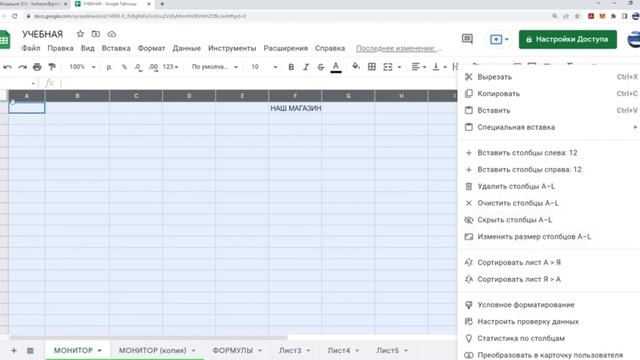Image resolution: width=640 pixels, height=360 pixels.
Task: Show all sheets list icon
Action: [30, 351]
